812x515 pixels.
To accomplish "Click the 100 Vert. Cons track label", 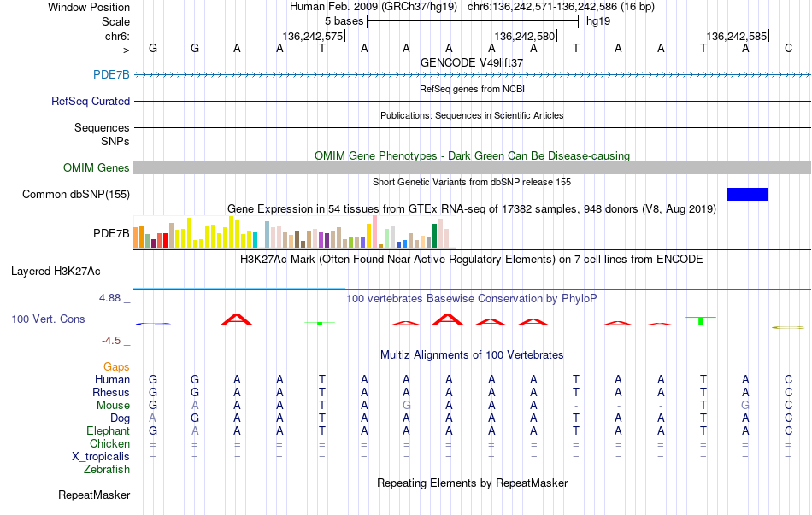I will coord(48,319).
